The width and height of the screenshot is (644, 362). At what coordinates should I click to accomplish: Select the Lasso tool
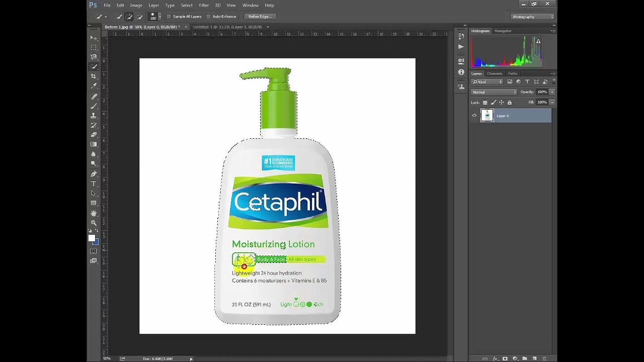[x=94, y=57]
